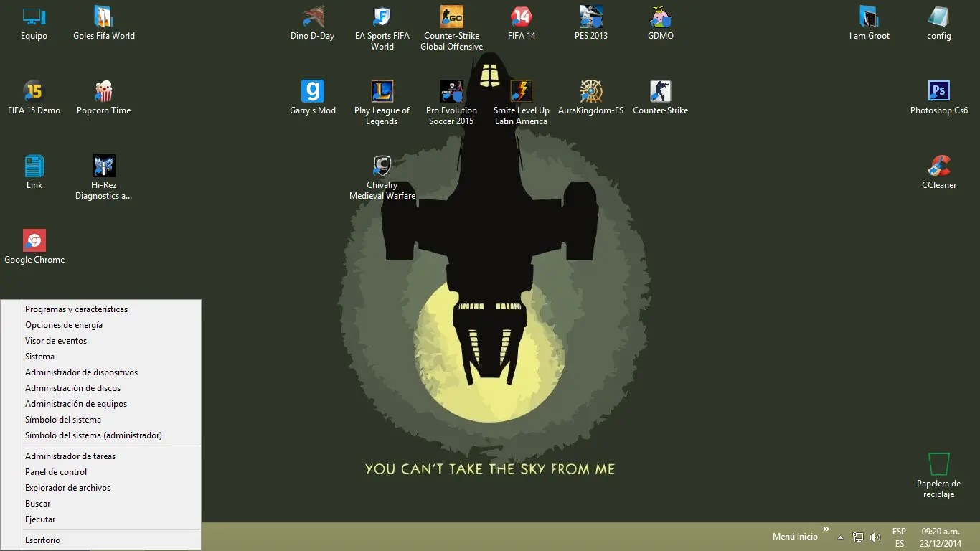
Task: Open the taskbar clock and date
Action: (x=941, y=537)
